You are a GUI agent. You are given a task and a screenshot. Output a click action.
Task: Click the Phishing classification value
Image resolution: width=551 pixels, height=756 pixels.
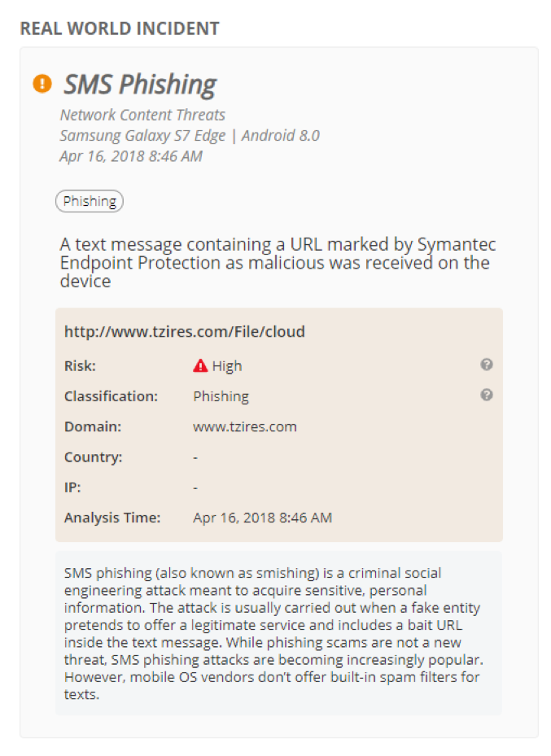click(221, 396)
